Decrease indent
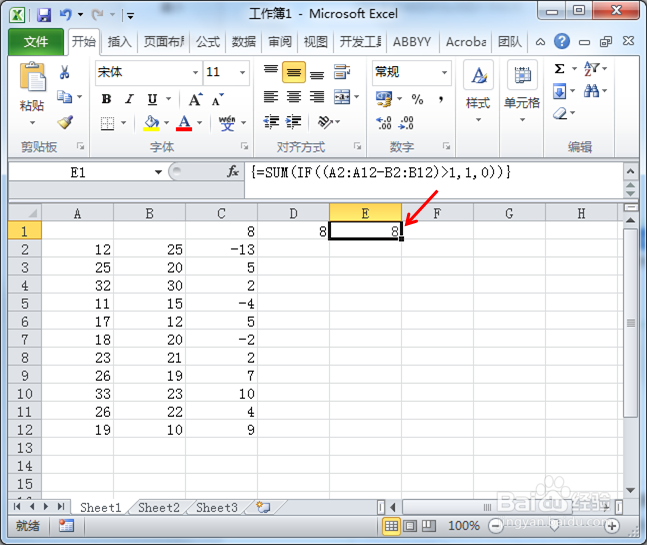Viewport: 647px width, 545px height. pyautogui.click(x=271, y=122)
